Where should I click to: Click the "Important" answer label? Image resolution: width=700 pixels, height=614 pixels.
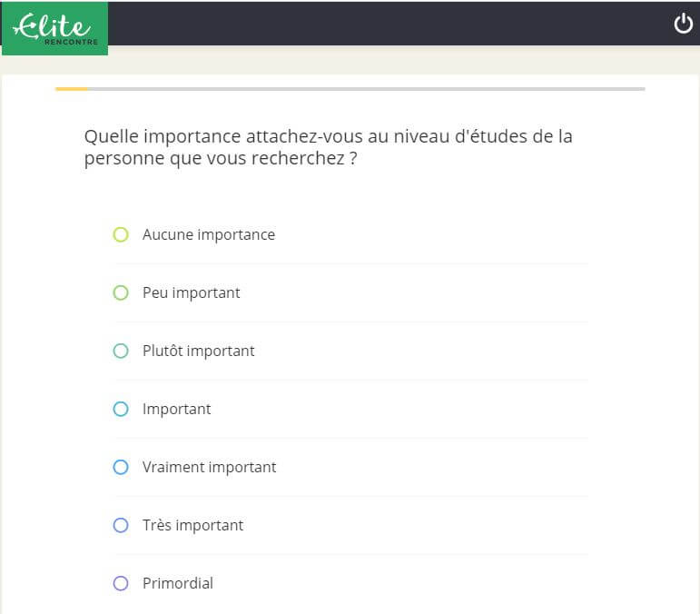pos(176,410)
